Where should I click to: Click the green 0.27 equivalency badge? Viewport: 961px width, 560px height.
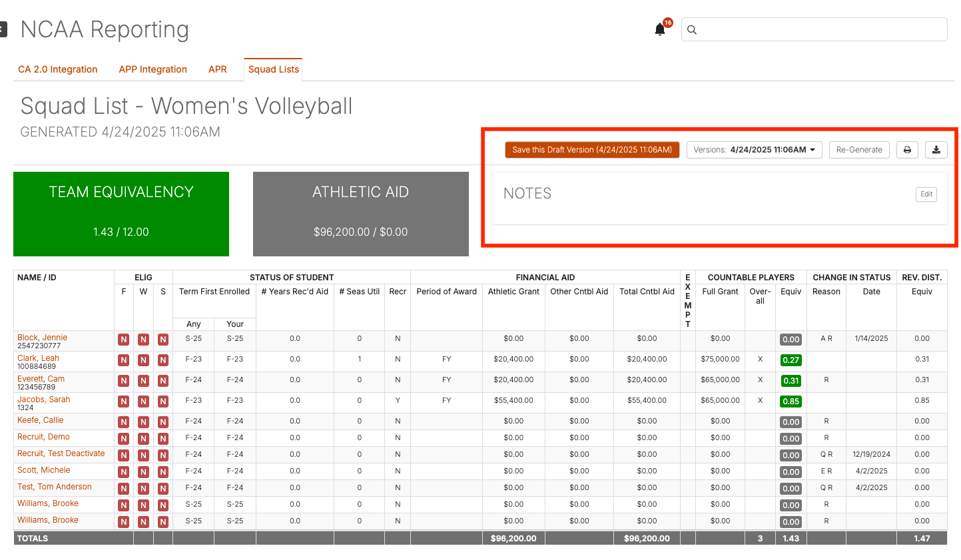click(791, 360)
